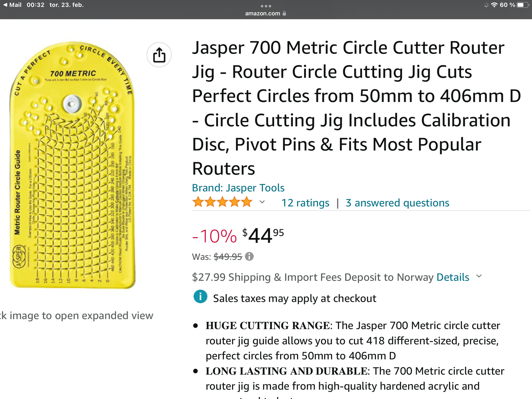Open the yellow Jasper jig product image
Screen dimensions: 532x399
(x=72, y=165)
